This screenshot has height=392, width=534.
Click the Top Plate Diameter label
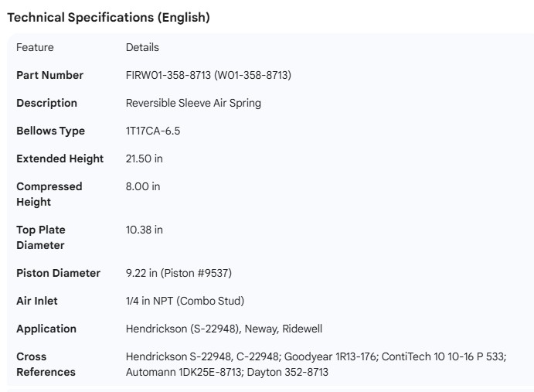point(41,237)
